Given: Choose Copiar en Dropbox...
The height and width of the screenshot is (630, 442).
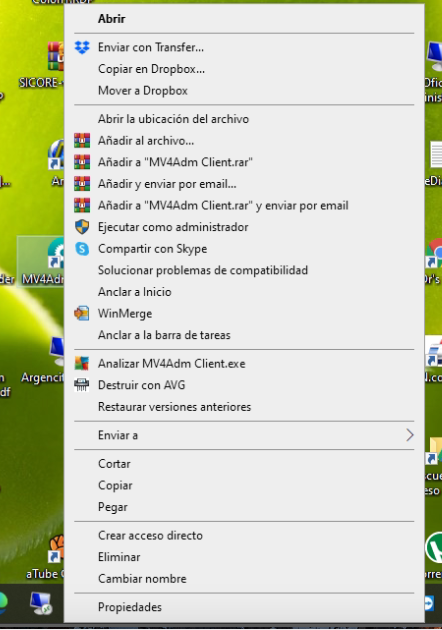Looking at the screenshot, I should 244,69.
